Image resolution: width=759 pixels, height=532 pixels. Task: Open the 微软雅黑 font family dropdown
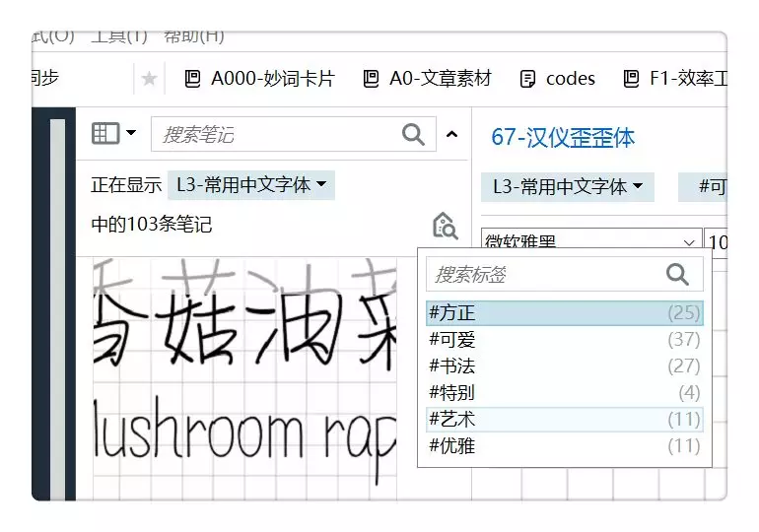point(591,241)
